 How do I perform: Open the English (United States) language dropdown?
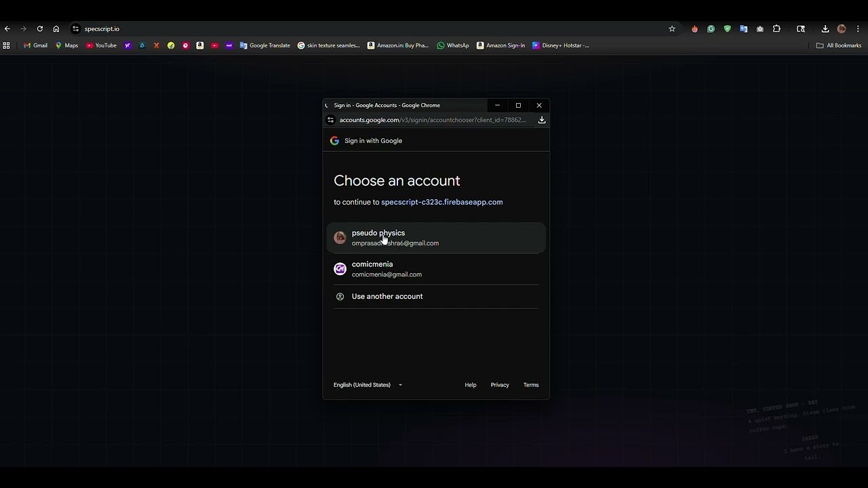[368, 384]
